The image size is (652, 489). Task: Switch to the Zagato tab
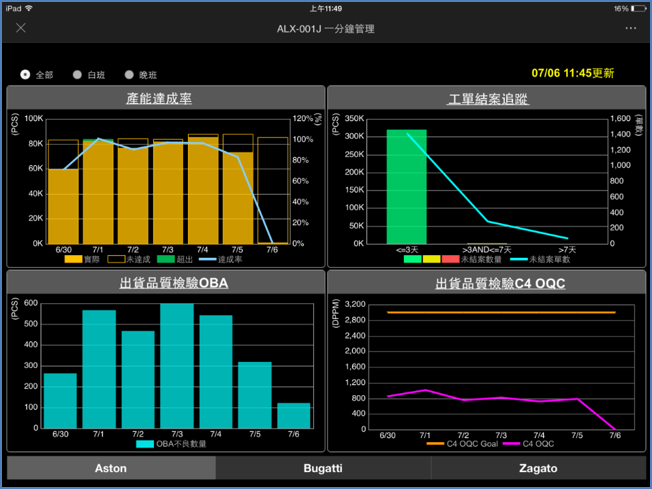pos(537,468)
